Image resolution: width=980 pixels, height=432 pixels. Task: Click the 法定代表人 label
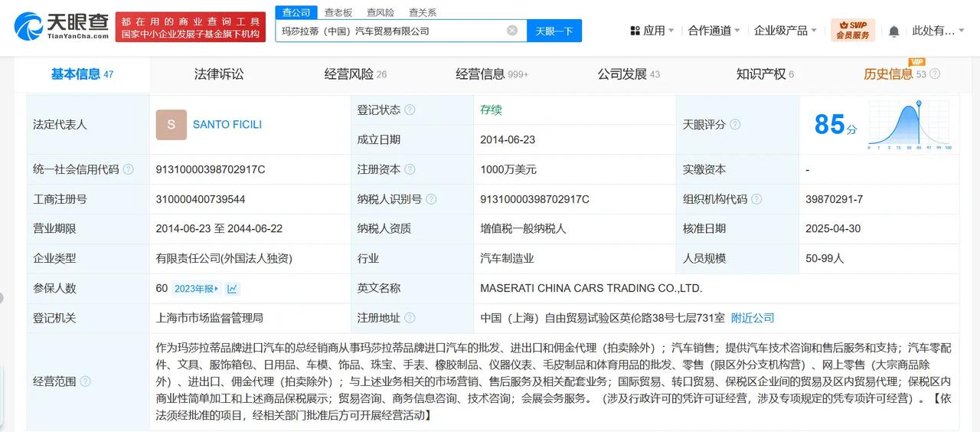tap(60, 124)
